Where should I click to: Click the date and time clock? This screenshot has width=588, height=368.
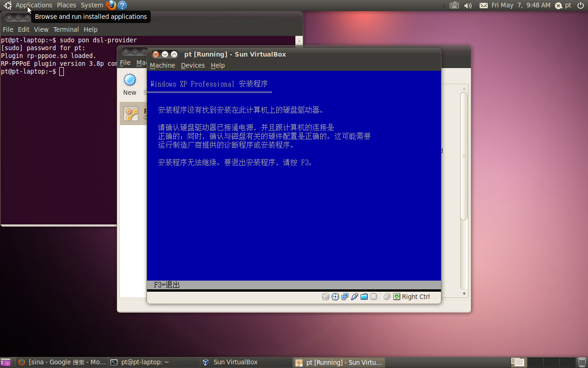coord(521,5)
